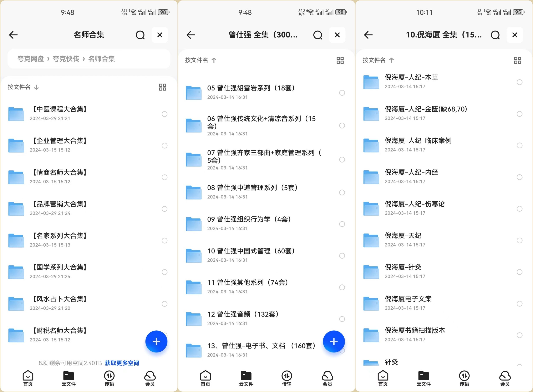The width and height of the screenshot is (533, 392).
Task: Select radio for 06 曾仕强传统文化+清凉音系列
Action: tap(342, 125)
